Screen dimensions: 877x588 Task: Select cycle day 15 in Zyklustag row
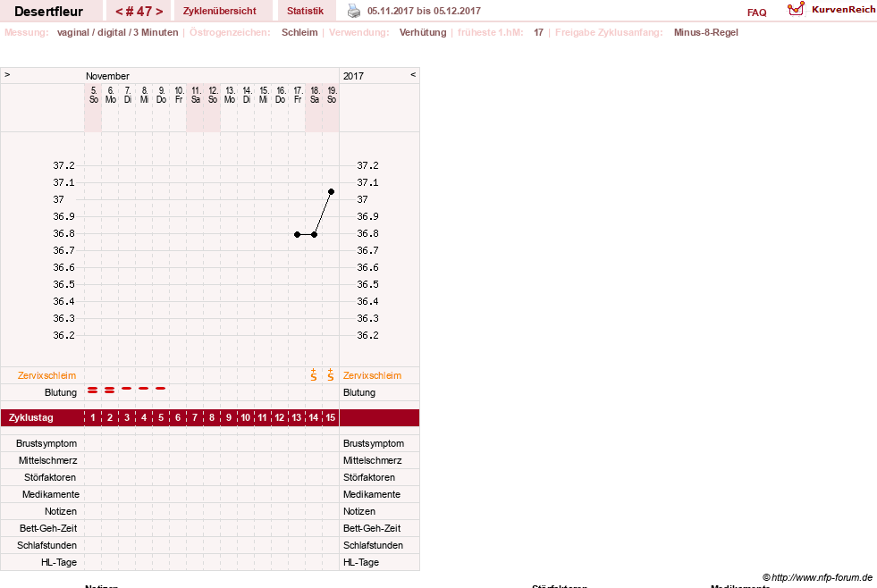331,417
